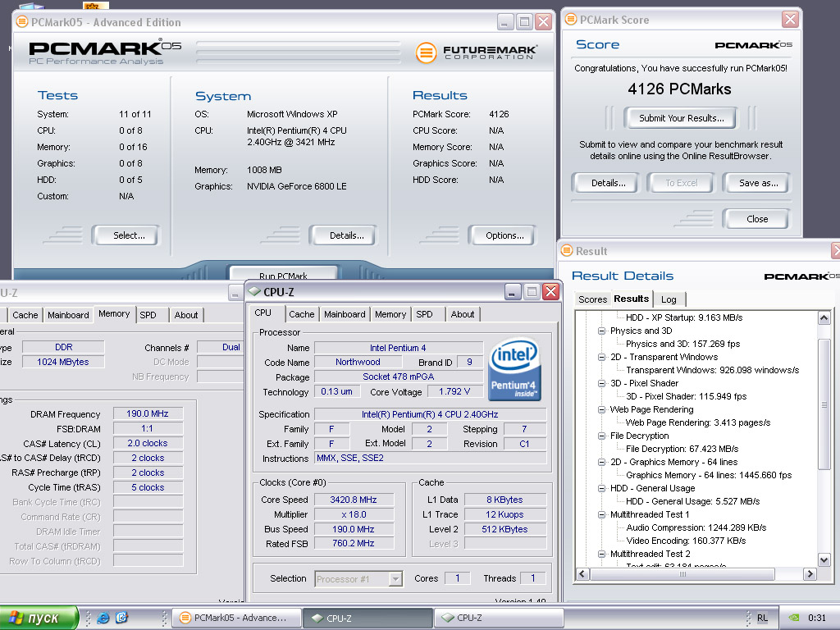Open Options under Results
Screen dimensions: 840x630
click(503, 235)
